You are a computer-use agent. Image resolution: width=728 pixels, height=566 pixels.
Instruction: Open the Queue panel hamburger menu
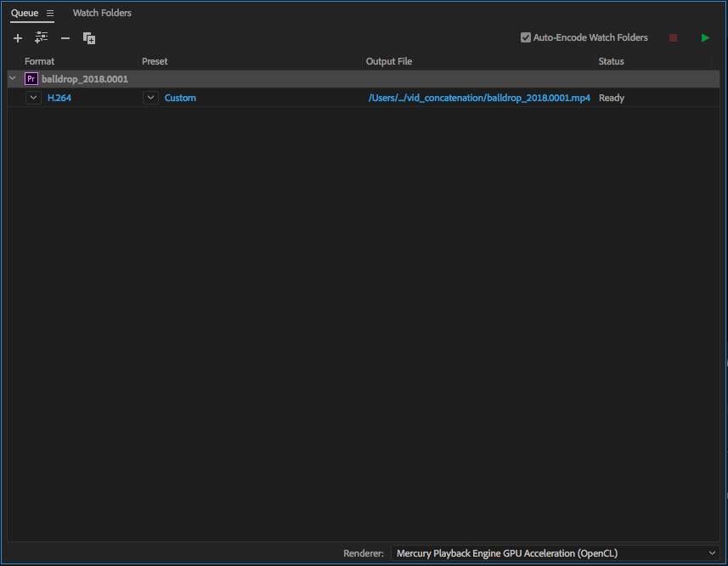pyautogui.click(x=50, y=14)
